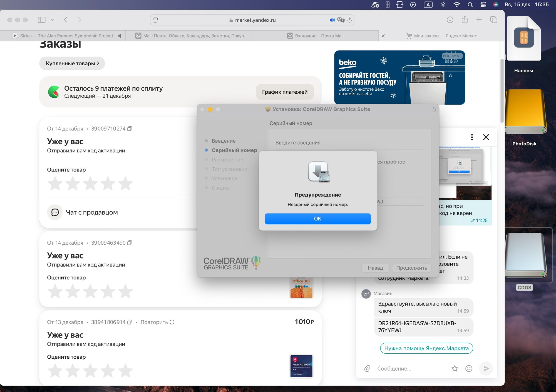Image resolution: width=556 pixels, height=392 pixels.
Task: Close the seller chat panel
Action: coord(486,137)
